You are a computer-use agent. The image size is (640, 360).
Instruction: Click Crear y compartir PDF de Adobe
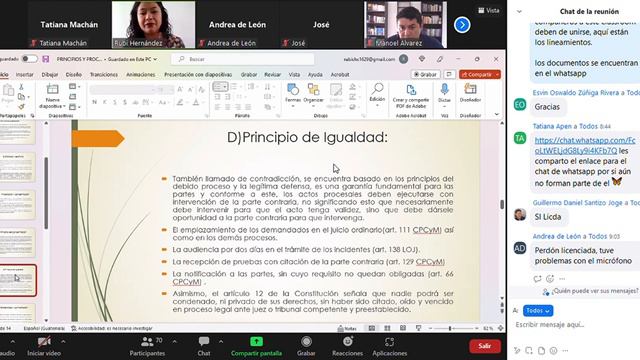pyautogui.click(x=411, y=96)
